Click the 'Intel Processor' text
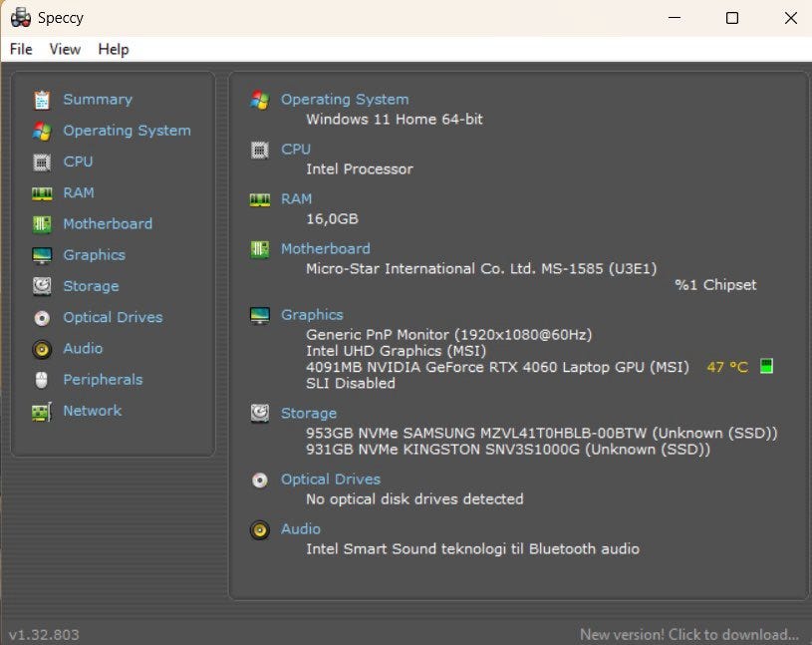812x645 pixels. 360,168
